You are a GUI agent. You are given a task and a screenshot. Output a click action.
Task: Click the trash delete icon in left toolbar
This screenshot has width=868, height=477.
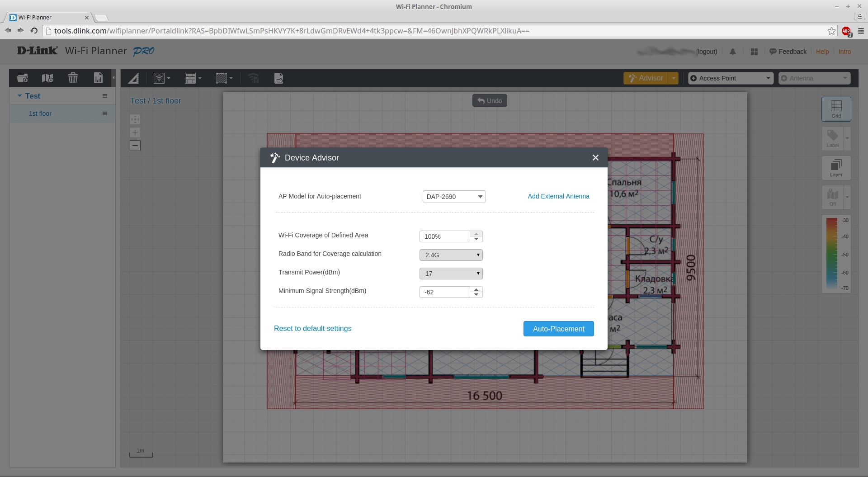[x=73, y=78]
